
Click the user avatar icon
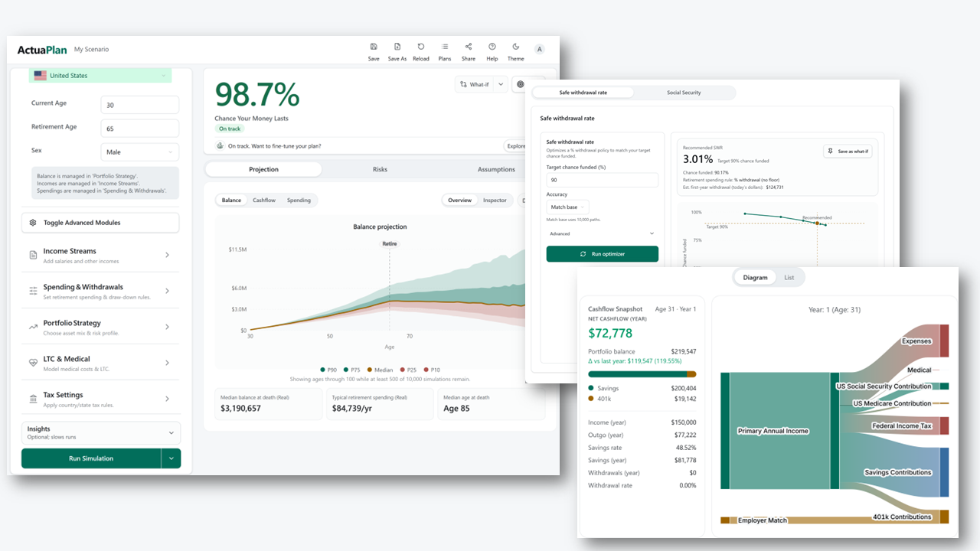539,50
